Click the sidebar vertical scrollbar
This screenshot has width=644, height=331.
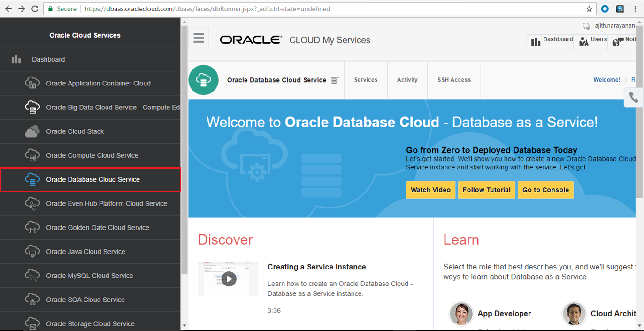click(x=184, y=150)
